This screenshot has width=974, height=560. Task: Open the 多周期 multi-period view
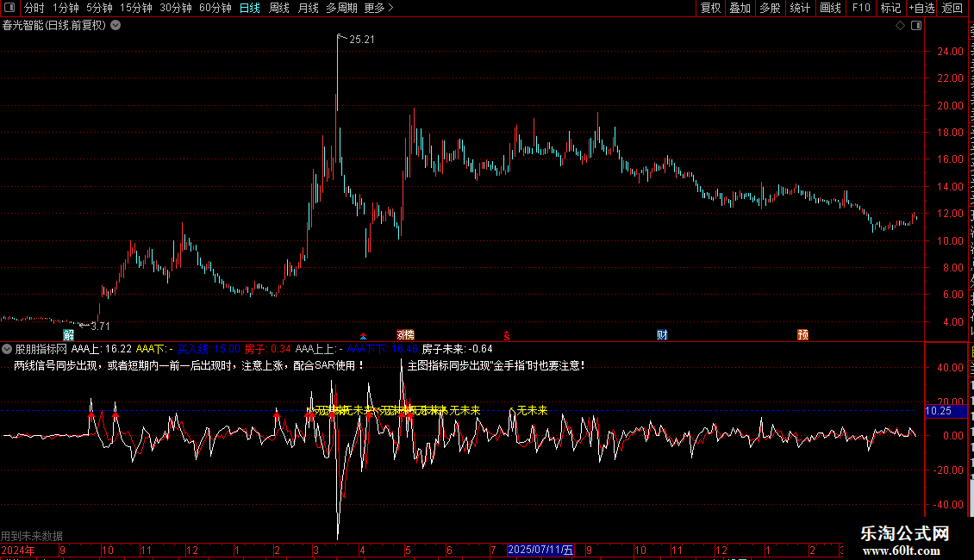click(x=341, y=8)
